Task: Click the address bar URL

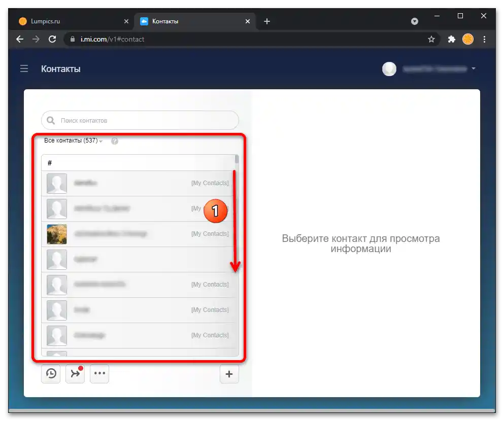Action: [x=112, y=39]
